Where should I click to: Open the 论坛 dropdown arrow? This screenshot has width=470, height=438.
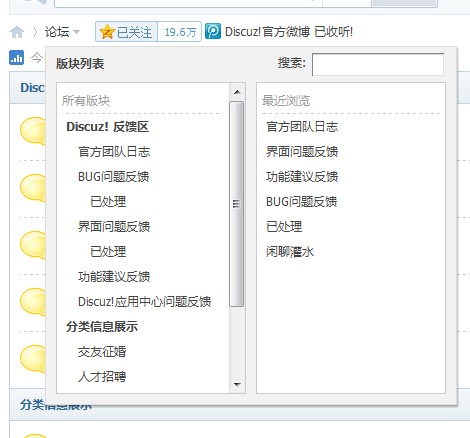click(77, 32)
